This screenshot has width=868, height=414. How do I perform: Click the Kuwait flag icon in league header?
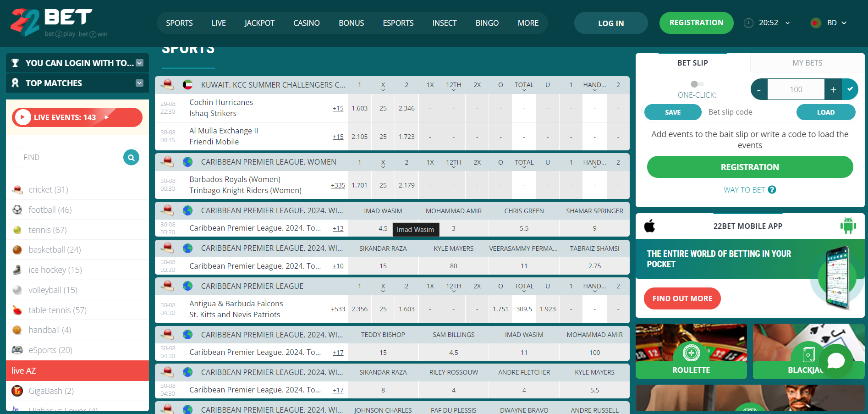click(x=187, y=85)
